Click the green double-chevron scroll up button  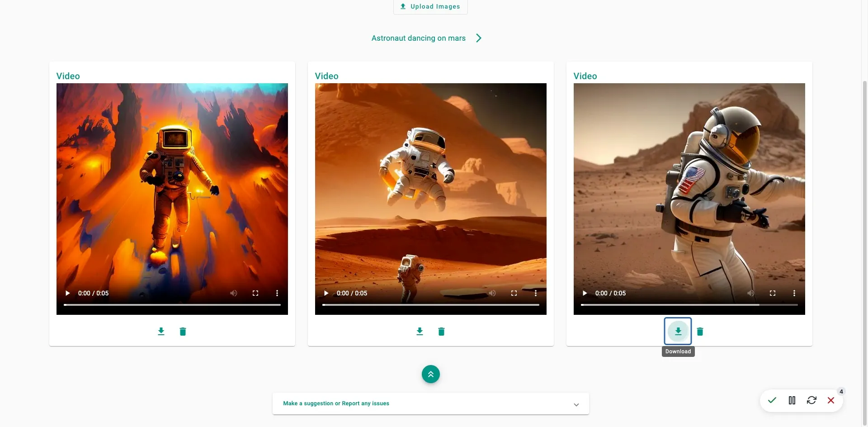[430, 374]
